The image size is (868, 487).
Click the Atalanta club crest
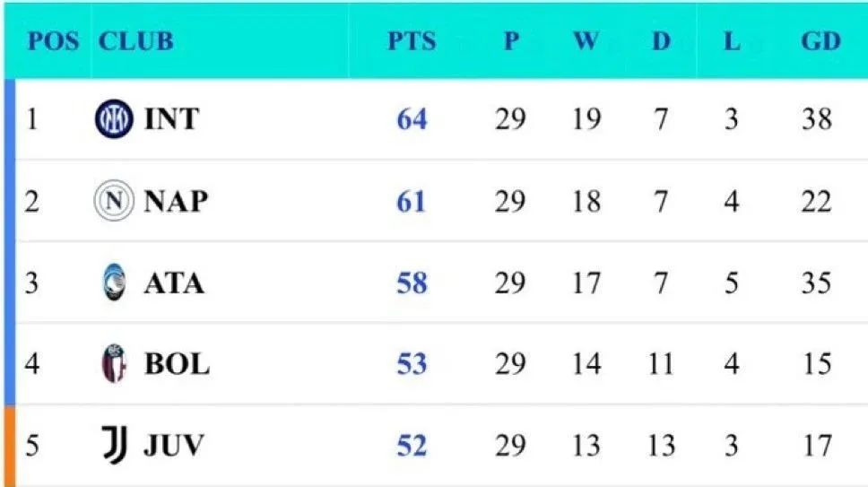(115, 283)
